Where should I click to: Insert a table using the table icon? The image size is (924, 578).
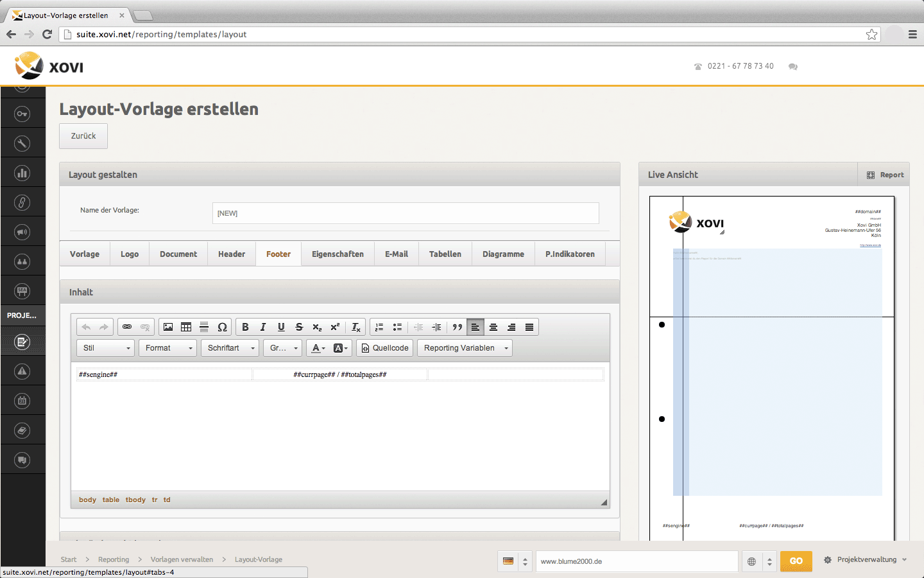186,327
